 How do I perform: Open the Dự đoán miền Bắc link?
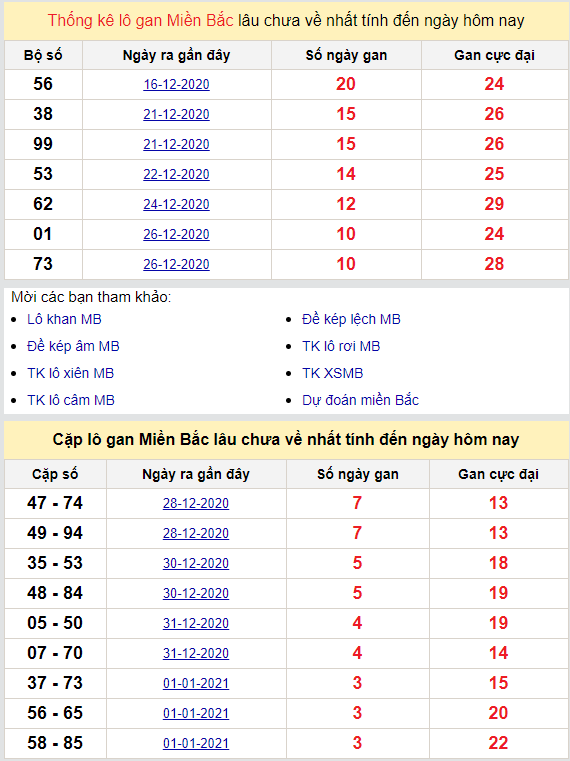coord(360,400)
